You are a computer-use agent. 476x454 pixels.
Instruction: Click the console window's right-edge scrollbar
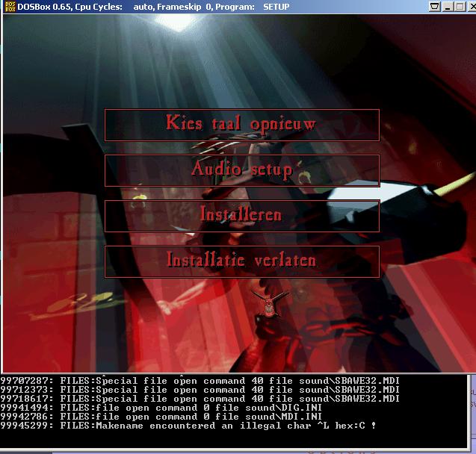click(471, 411)
